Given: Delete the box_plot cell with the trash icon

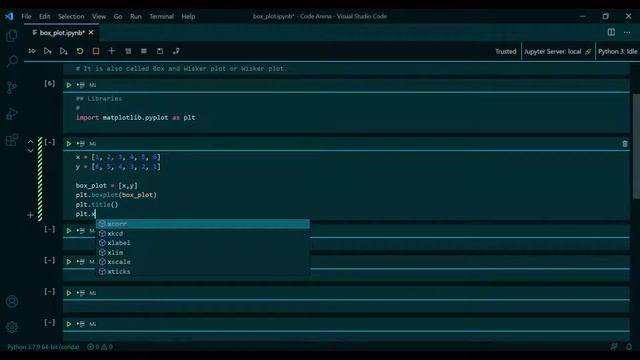Looking at the screenshot, I should tap(624, 144).
